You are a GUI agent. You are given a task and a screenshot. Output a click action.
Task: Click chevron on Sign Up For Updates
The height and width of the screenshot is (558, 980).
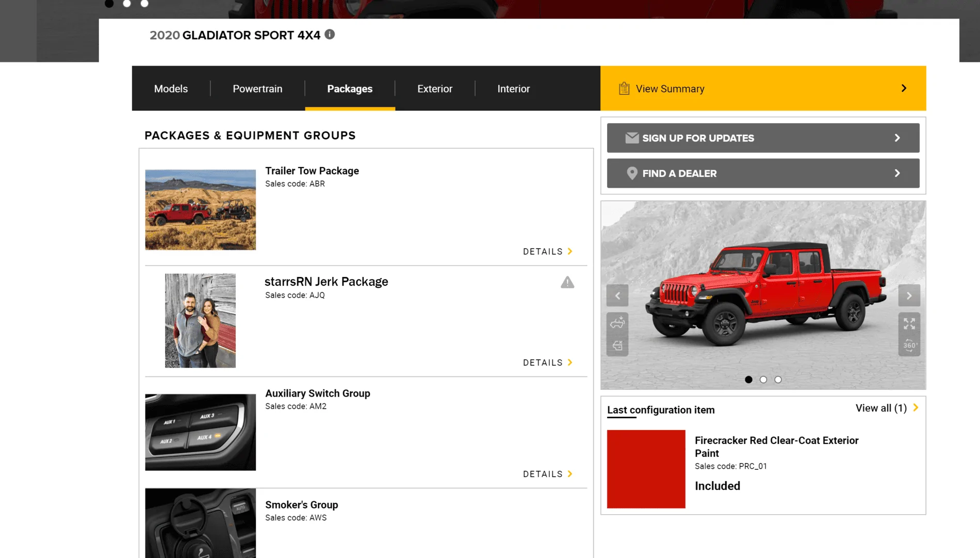(897, 138)
